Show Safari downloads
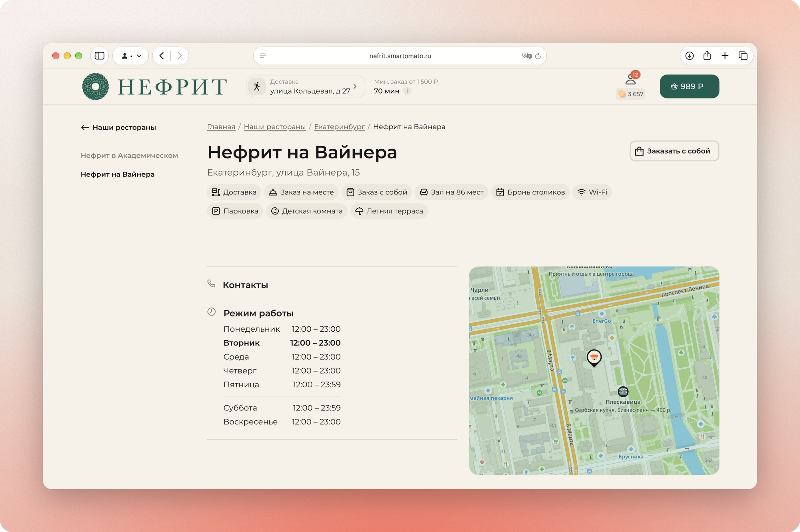The height and width of the screenshot is (532, 800). coord(689,56)
